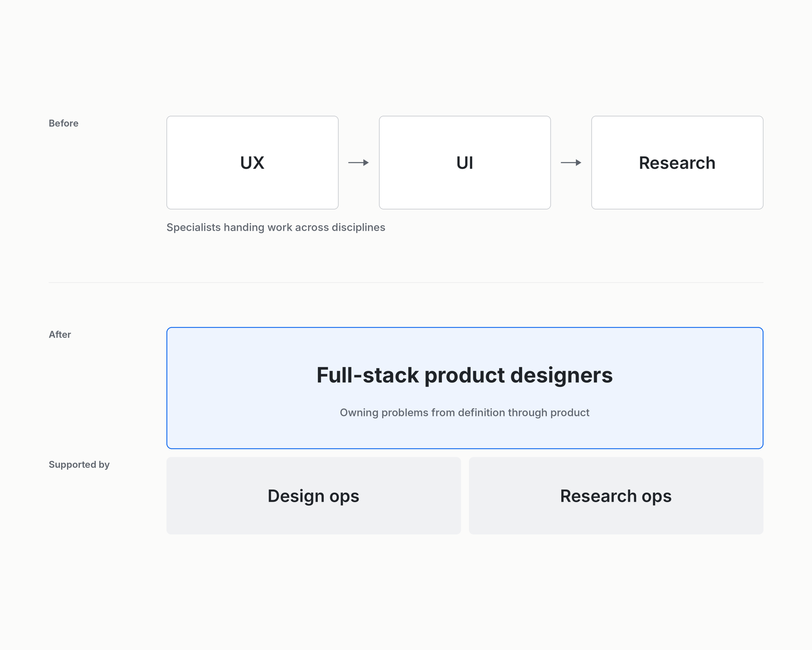
Task: Select the UX box
Action: [x=252, y=162]
